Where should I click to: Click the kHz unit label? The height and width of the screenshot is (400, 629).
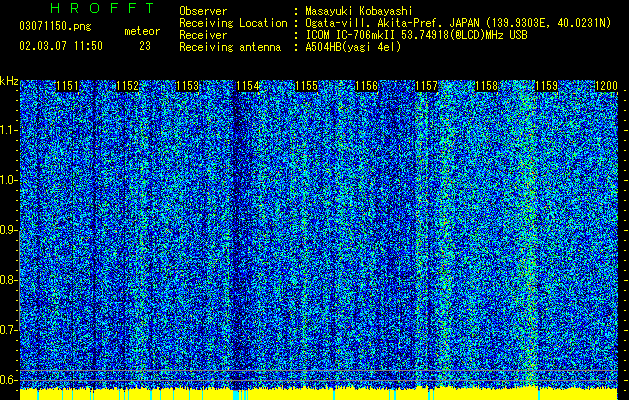pyautogui.click(x=9, y=81)
